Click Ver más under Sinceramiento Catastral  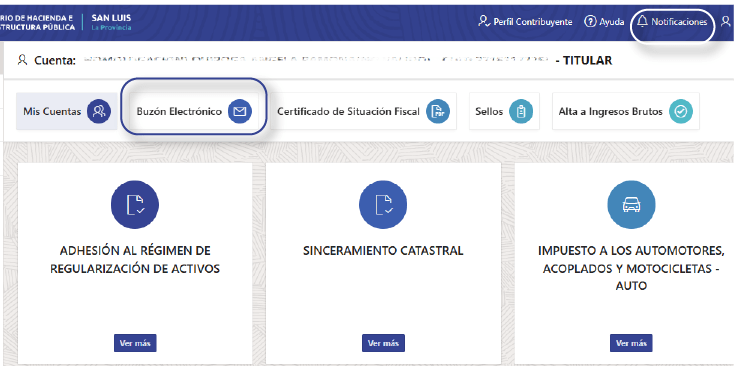tap(383, 343)
